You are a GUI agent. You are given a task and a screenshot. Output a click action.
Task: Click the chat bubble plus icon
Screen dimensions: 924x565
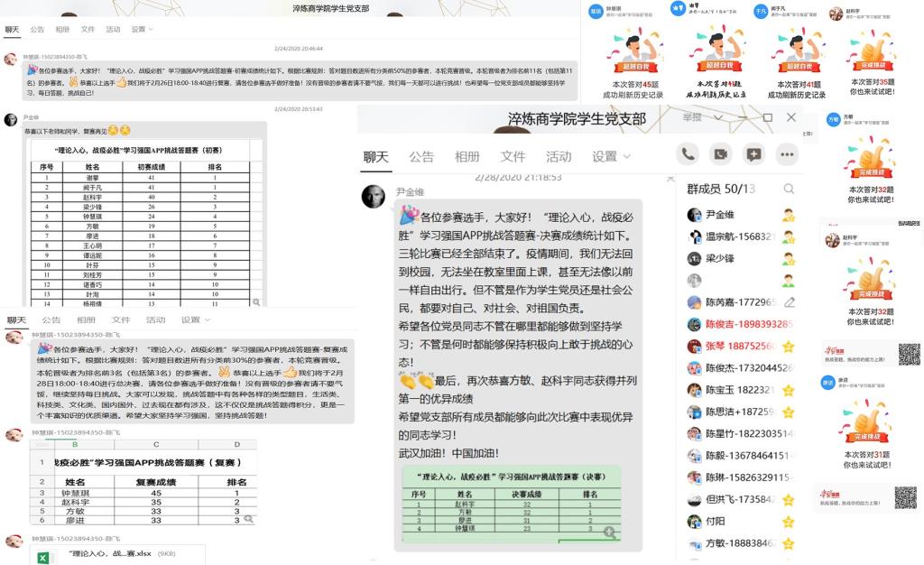754,154
